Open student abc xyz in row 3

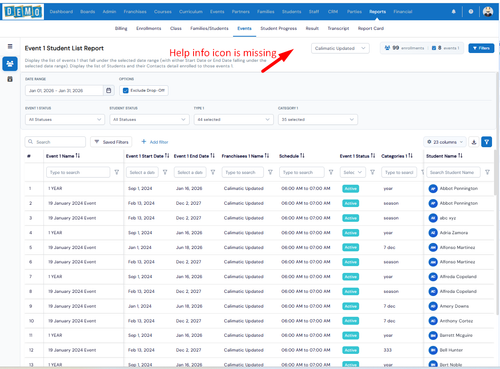448,218
